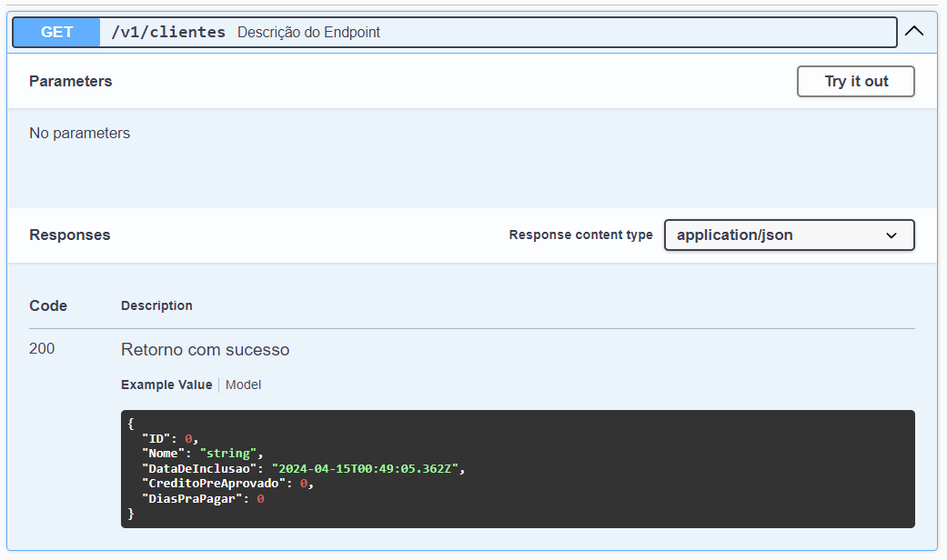Click the Parameters section header
Image resolution: width=947 pixels, height=560 pixels.
coord(70,81)
